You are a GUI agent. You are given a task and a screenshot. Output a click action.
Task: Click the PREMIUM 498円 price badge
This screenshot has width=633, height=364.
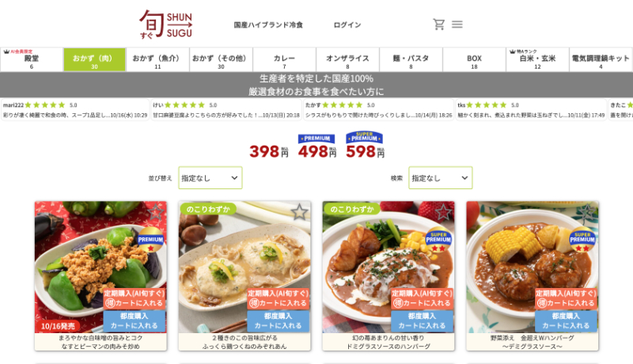coord(317,146)
